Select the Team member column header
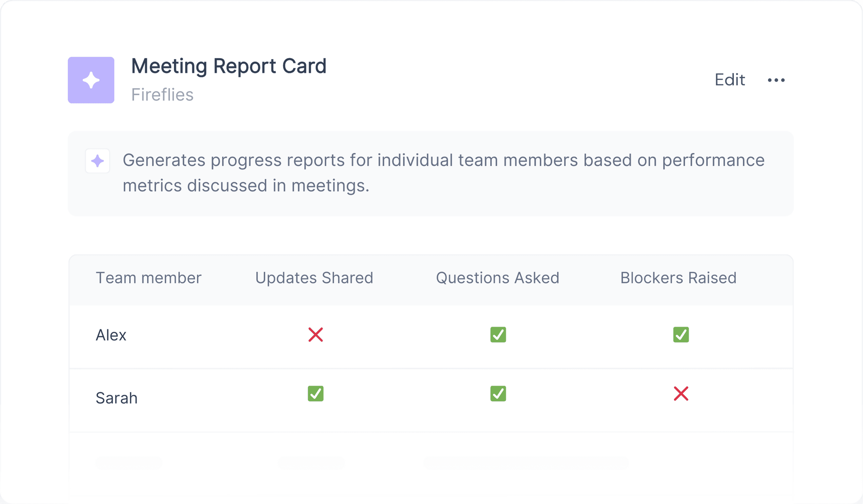Image resolution: width=863 pixels, height=504 pixels. (149, 278)
